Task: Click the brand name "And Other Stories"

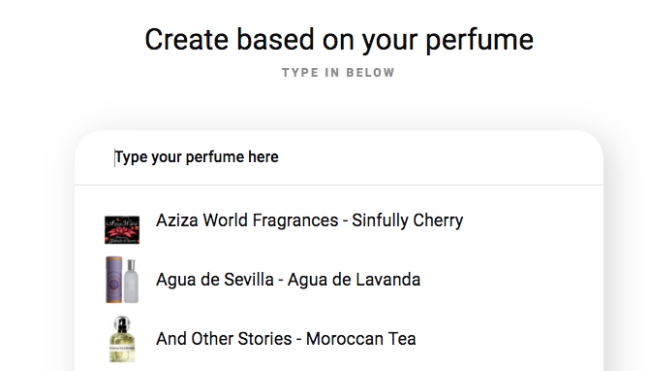Action: (x=224, y=339)
